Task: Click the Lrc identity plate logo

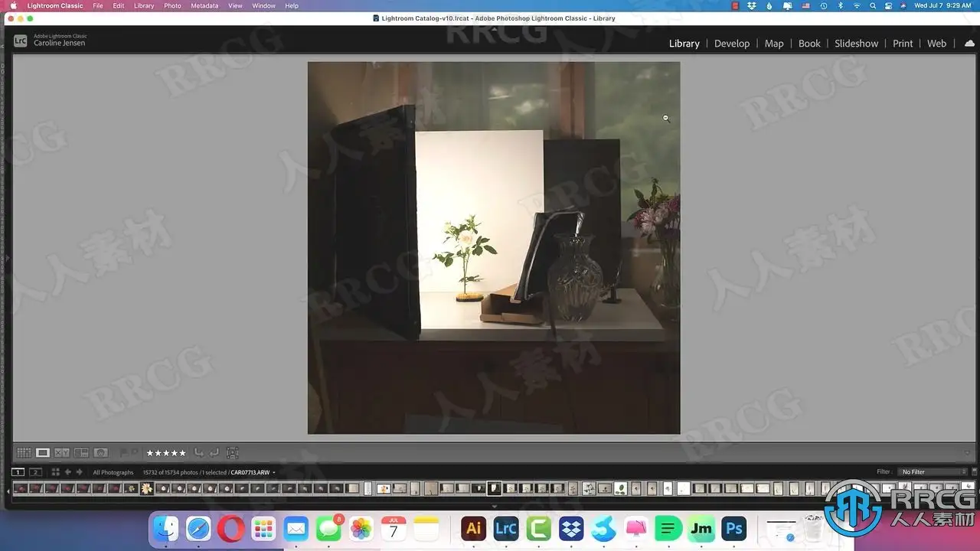Action: click(21, 41)
